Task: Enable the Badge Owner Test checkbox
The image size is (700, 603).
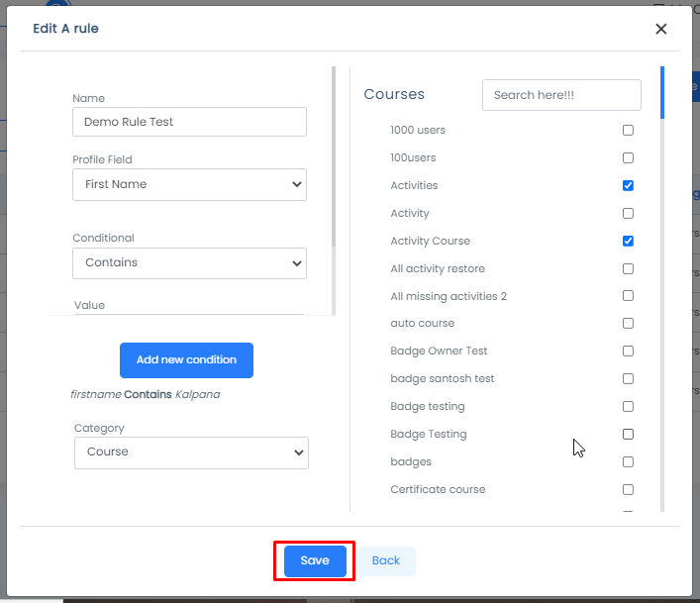Action: [628, 352]
